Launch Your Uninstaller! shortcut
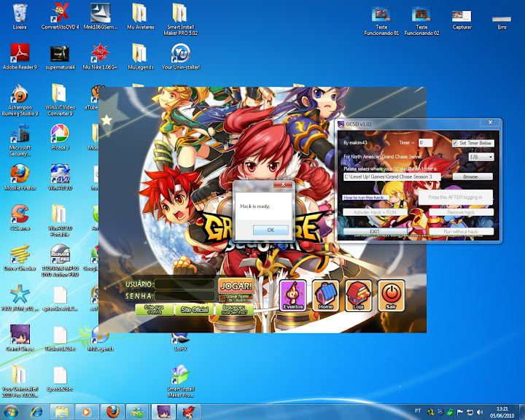 tap(181, 57)
